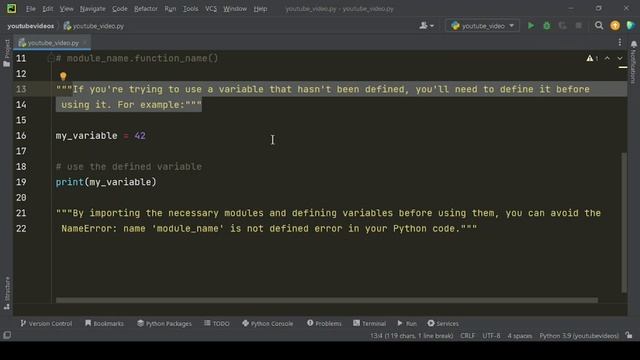
Task: Open the Python Packages tool window
Action: pyautogui.click(x=164, y=323)
